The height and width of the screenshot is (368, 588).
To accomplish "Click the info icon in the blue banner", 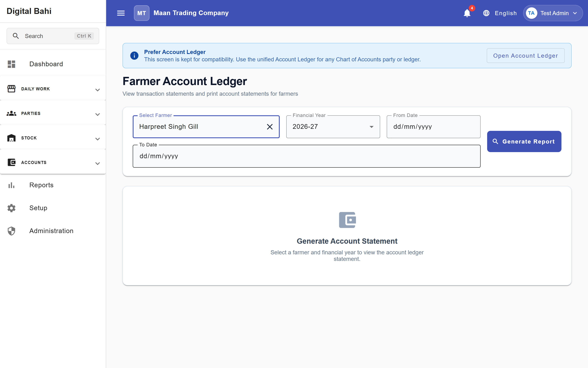I will (x=134, y=56).
